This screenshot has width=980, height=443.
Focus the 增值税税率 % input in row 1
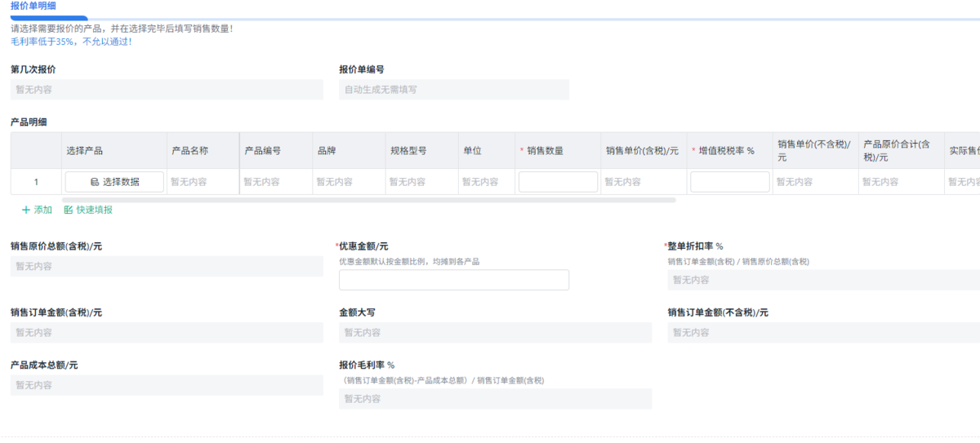coord(729,182)
